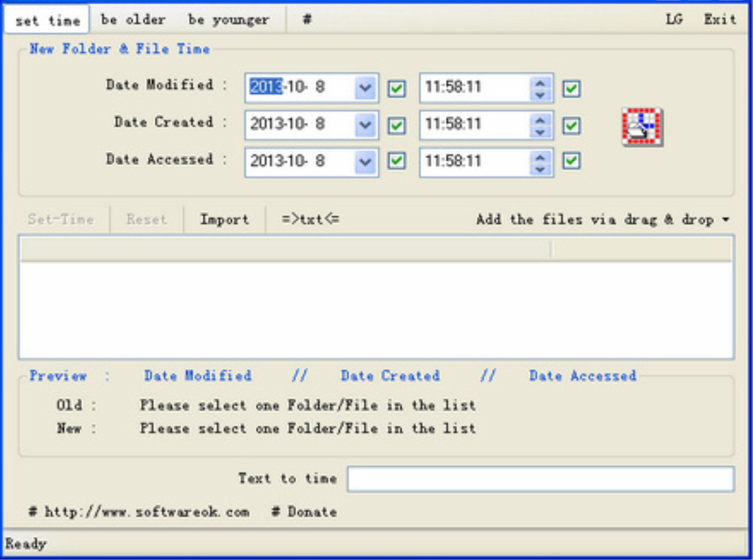Toggle Date Accessed date checkbox
753x560 pixels.
pos(396,161)
